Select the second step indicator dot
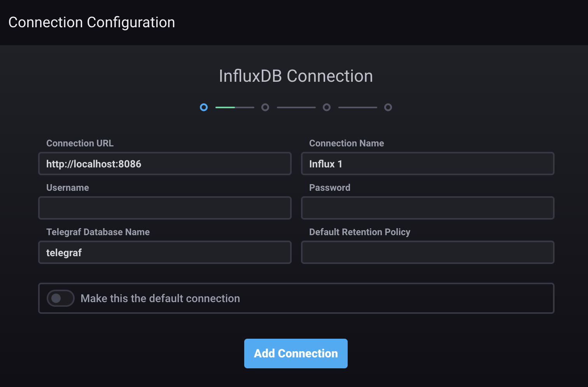The width and height of the screenshot is (588, 387). 265,107
